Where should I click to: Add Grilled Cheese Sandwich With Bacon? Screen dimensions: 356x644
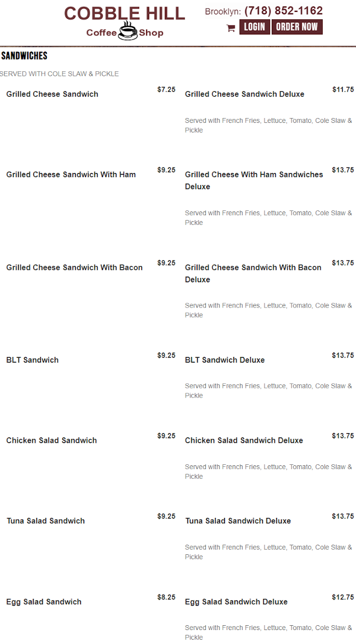[74, 267]
